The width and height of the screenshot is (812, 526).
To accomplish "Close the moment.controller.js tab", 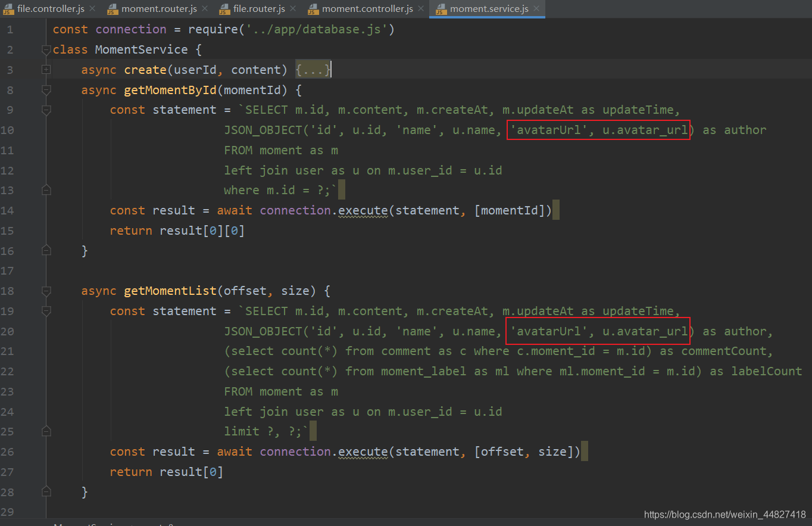I will pyautogui.click(x=421, y=9).
